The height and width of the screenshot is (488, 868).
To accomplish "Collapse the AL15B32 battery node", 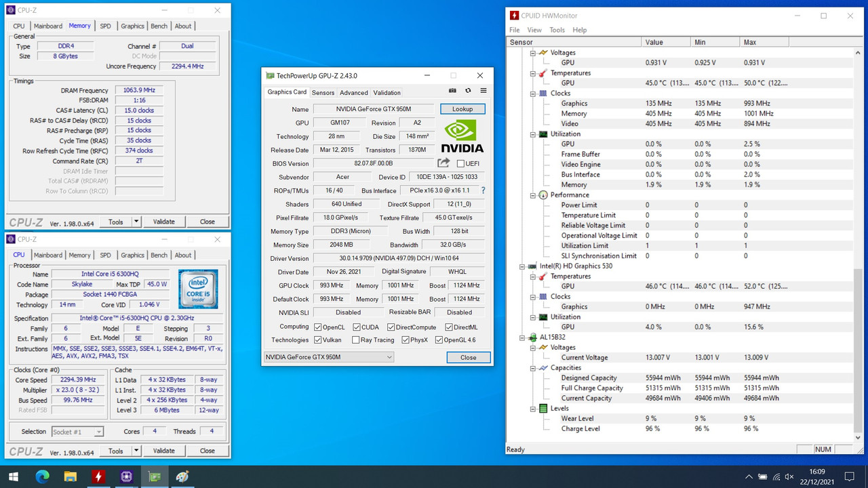I will (523, 337).
